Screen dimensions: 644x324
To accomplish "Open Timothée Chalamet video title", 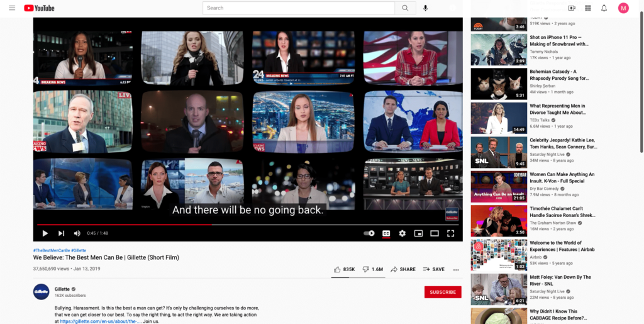I will pyautogui.click(x=562, y=212).
